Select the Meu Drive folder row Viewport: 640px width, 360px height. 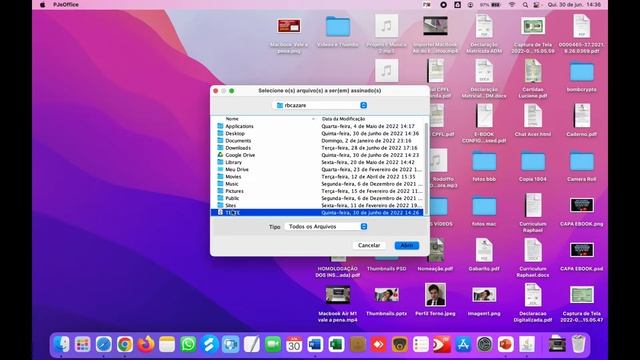point(318,169)
